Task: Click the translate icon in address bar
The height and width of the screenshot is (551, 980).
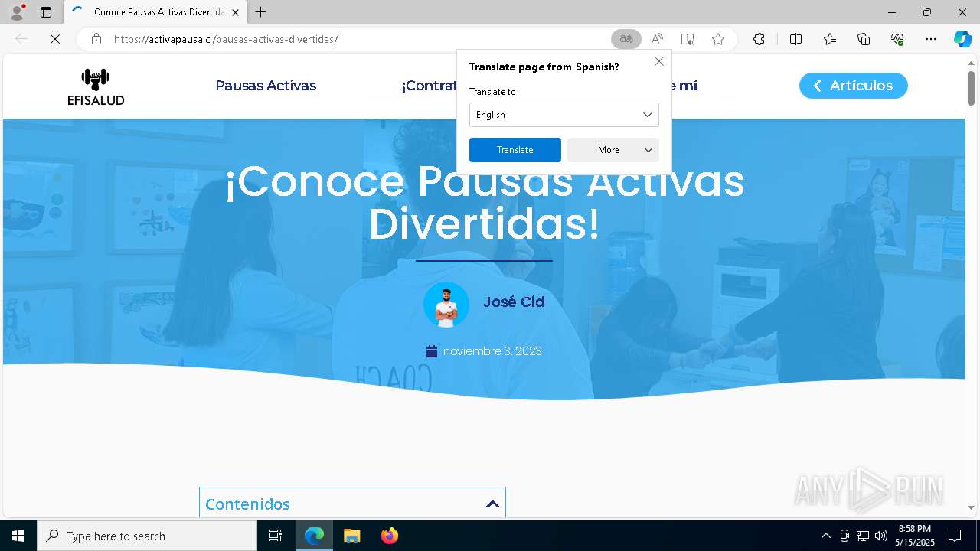Action: coord(626,39)
